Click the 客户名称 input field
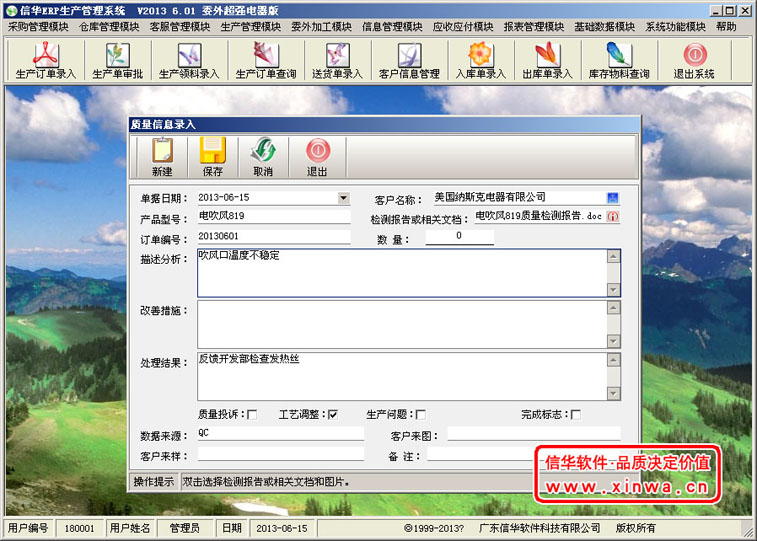 (x=519, y=197)
